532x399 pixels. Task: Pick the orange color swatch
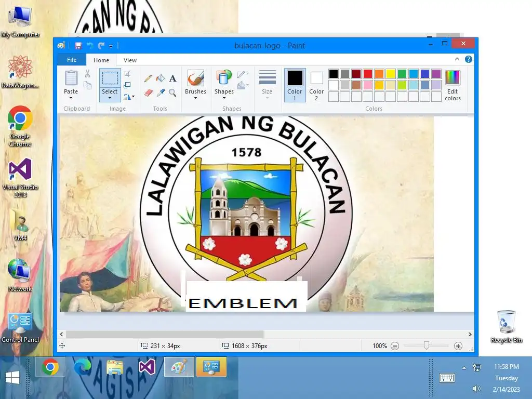[379, 74]
